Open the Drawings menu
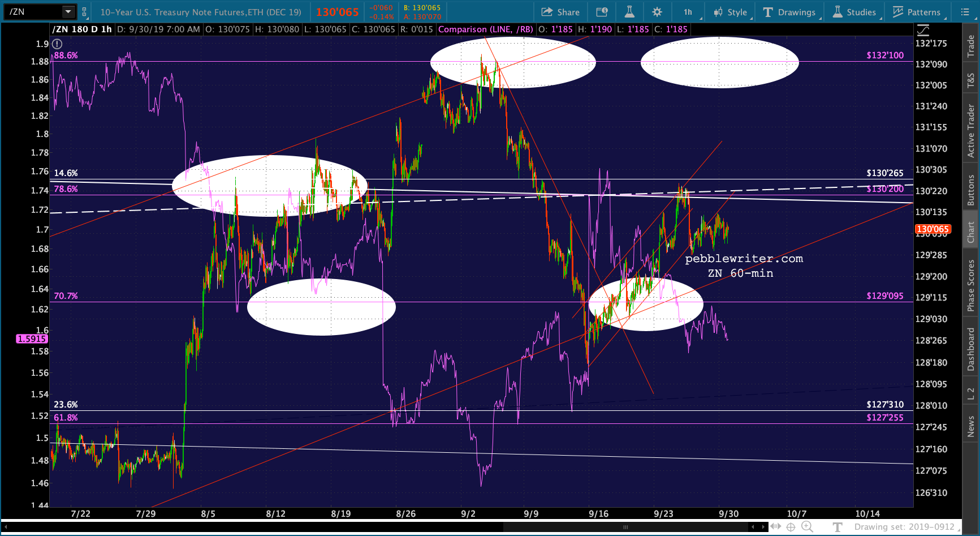The image size is (980, 536). point(789,12)
